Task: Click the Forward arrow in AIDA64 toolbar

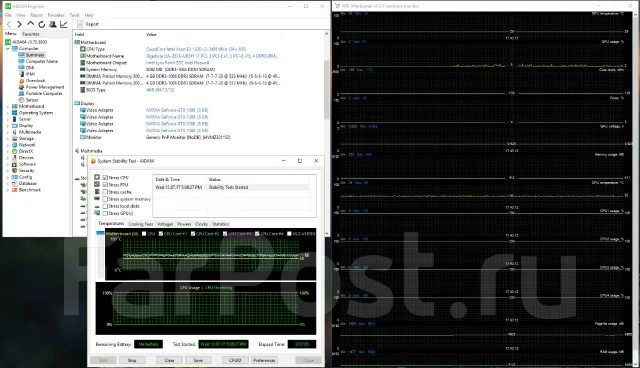Action: coord(19,24)
